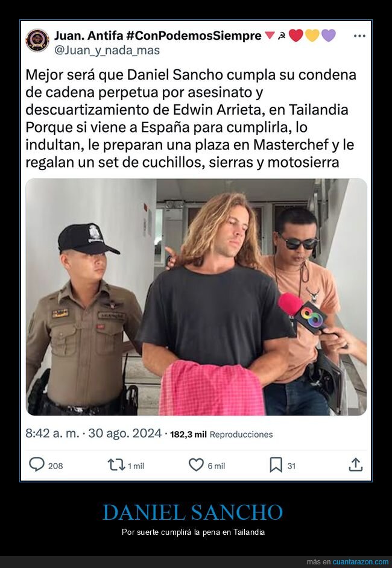This screenshot has width=392, height=568.
Task: Click the DANIEL SANCHO title heading
Action: click(x=193, y=512)
